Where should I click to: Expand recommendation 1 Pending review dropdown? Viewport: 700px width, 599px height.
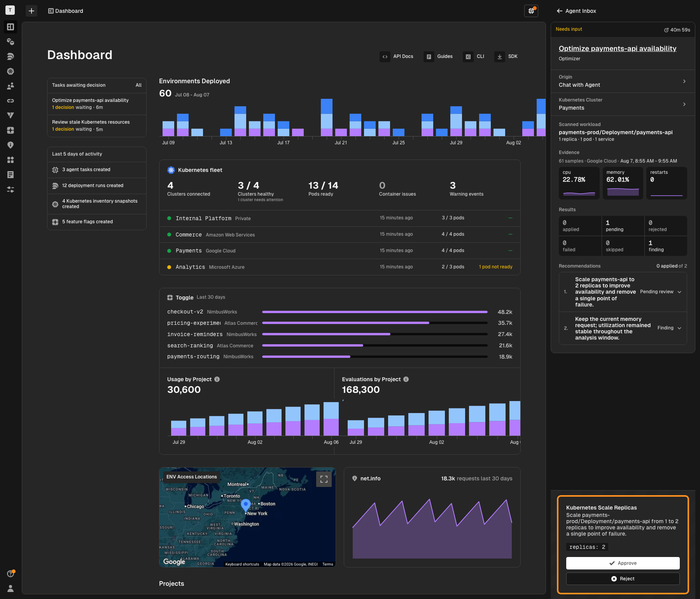click(x=661, y=292)
